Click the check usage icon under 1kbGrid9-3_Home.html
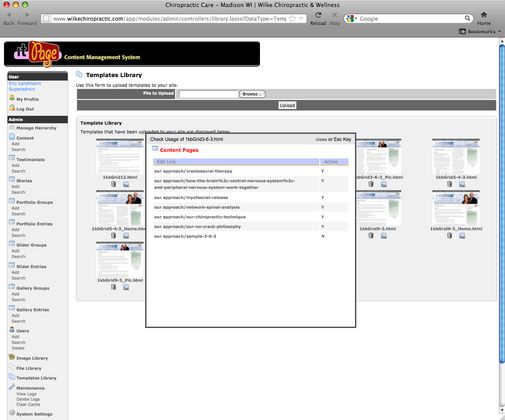 pyautogui.click(x=462, y=236)
